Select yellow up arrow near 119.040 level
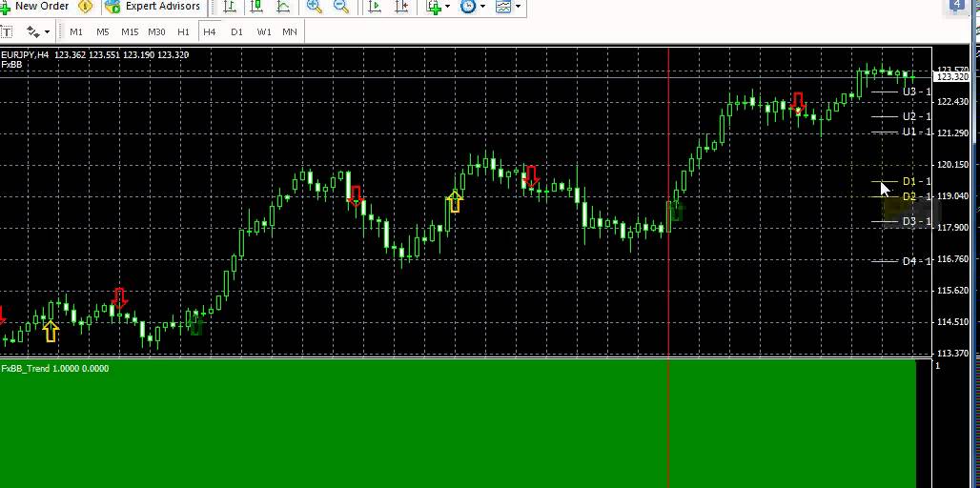This screenshot has height=488, width=980. [x=455, y=201]
